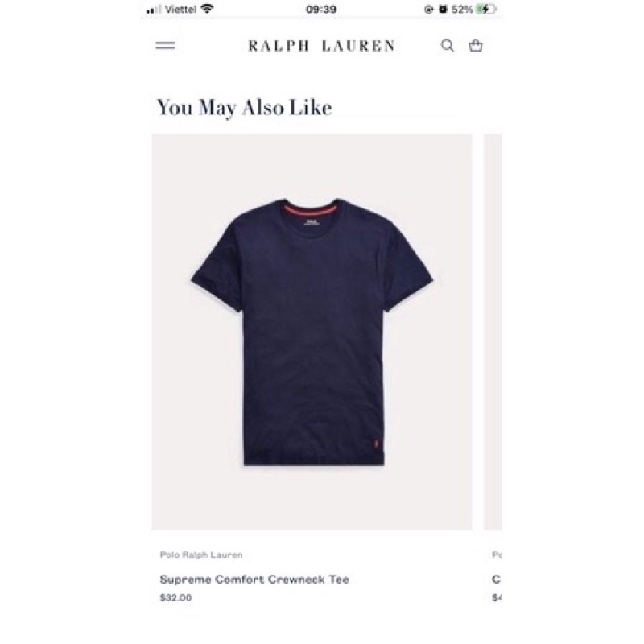The image size is (644, 644).
Task: Tap the orientation lock status icon
Action: (429, 10)
